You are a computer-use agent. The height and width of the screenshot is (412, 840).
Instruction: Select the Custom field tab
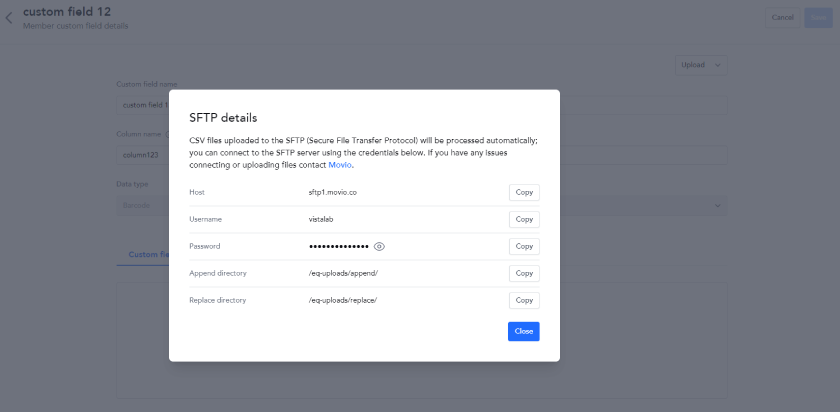[144, 254]
